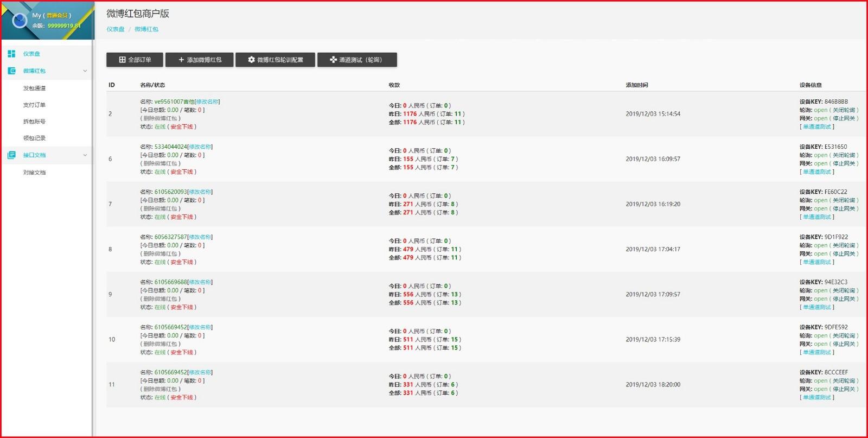Click 安全下线 in row ID 9
The height and width of the screenshot is (438, 868).
182,307
